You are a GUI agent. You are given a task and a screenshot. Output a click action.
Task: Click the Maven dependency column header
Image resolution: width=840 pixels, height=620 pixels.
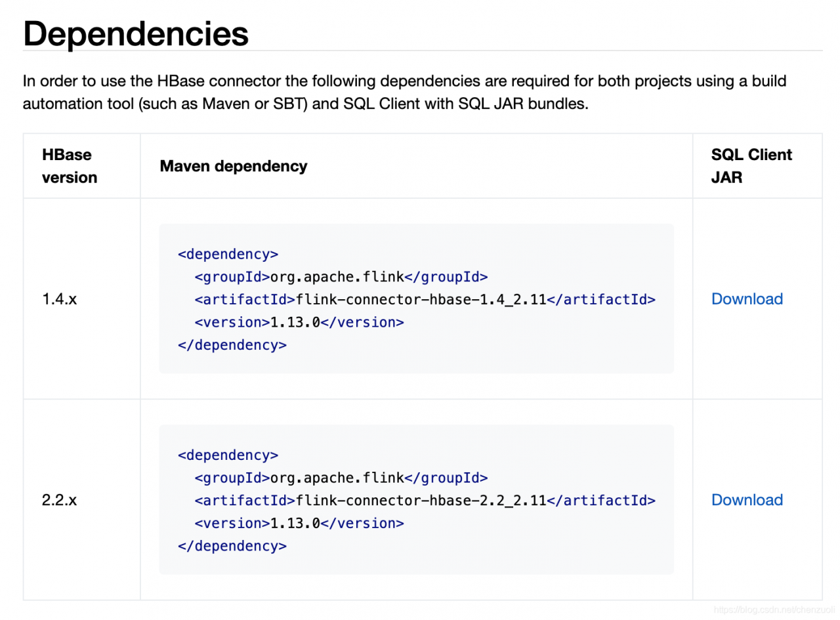(233, 166)
